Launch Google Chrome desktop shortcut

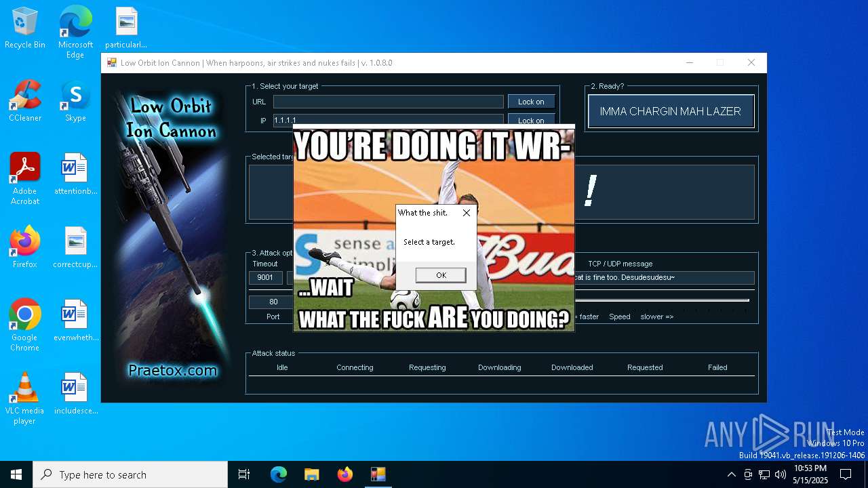click(25, 325)
